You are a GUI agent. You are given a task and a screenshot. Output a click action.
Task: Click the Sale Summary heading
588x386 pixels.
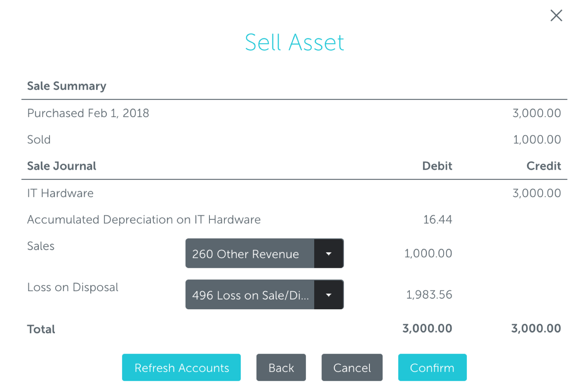[x=67, y=86]
